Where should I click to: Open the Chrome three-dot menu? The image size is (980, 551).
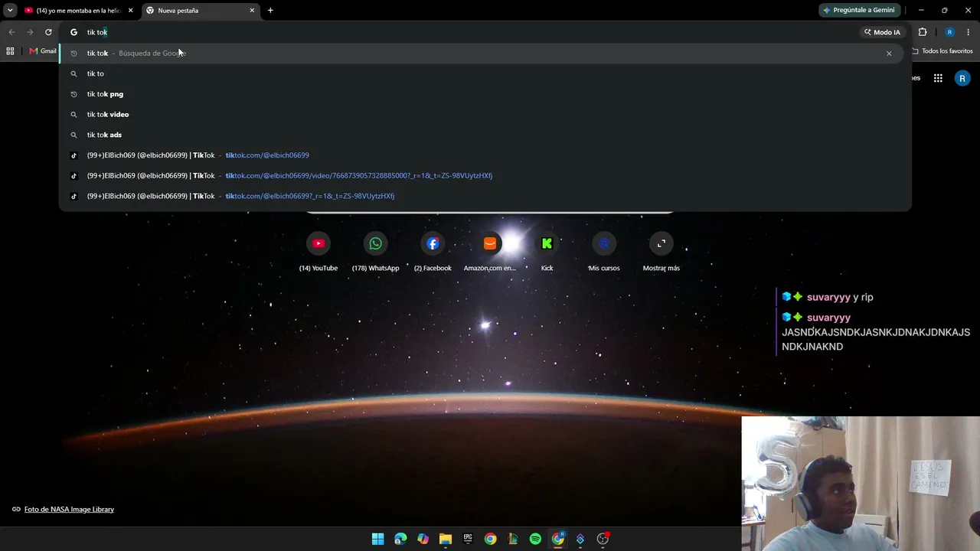tap(969, 32)
